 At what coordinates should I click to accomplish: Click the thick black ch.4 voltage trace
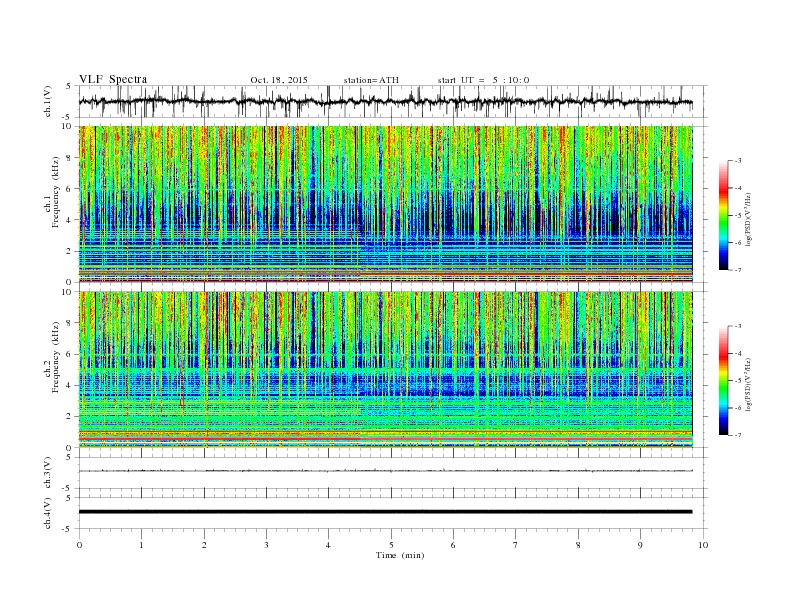385,512
